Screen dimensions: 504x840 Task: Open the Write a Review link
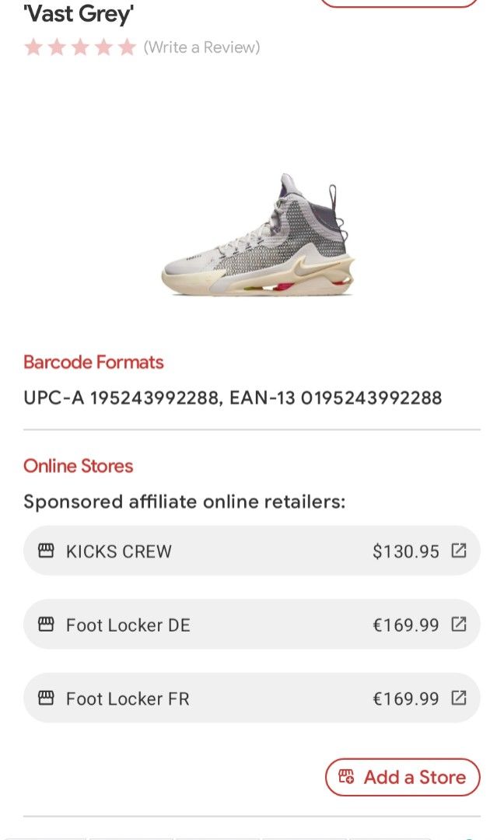tap(201, 48)
